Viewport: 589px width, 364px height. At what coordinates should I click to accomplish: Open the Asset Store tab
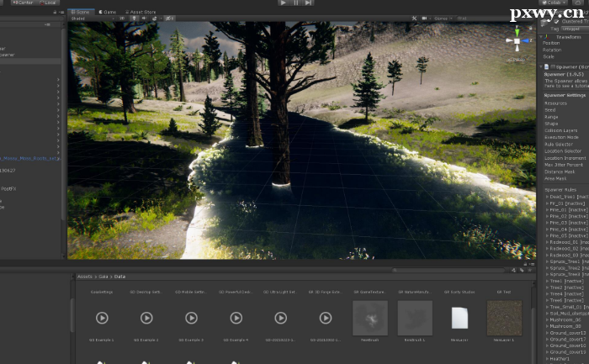(141, 12)
